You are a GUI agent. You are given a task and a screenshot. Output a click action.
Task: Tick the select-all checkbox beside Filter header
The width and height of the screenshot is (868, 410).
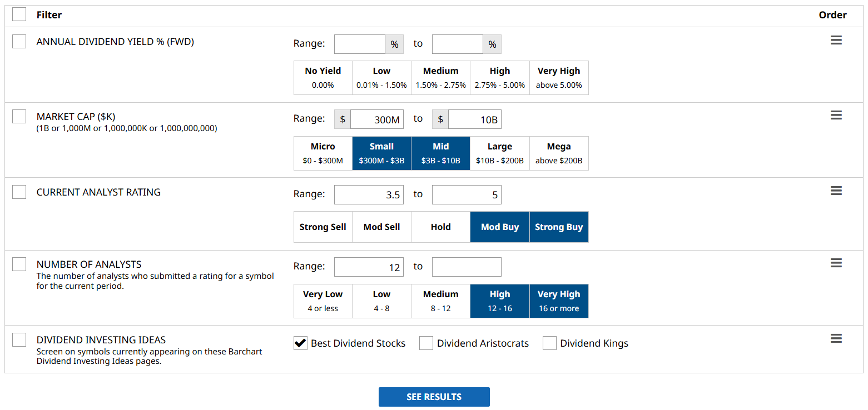click(19, 14)
